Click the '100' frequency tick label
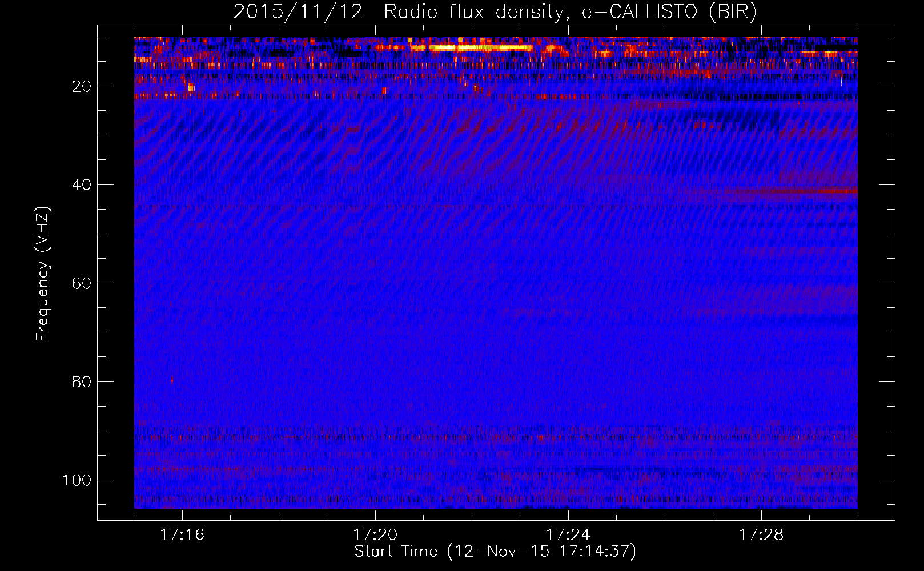This screenshot has height=571, width=924. click(77, 480)
